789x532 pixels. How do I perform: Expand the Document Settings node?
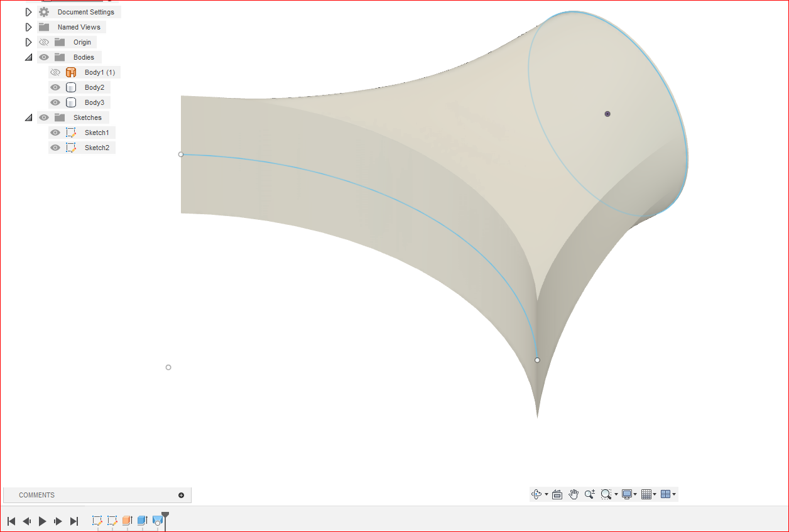coord(28,11)
